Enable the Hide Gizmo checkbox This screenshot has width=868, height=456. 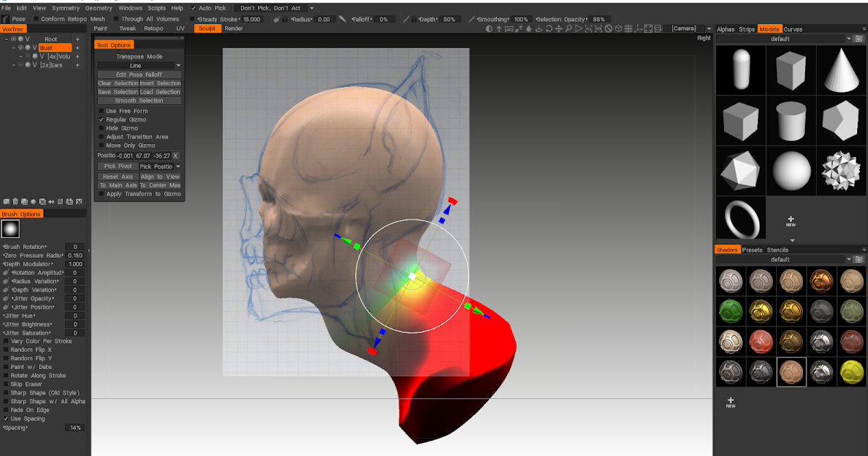(x=101, y=127)
